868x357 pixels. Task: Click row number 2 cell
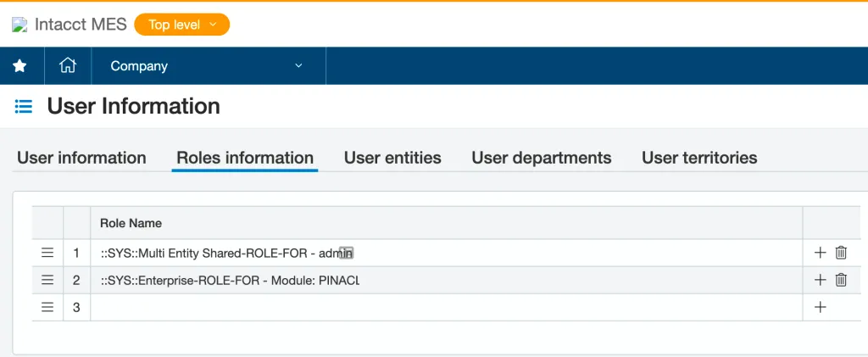76,280
